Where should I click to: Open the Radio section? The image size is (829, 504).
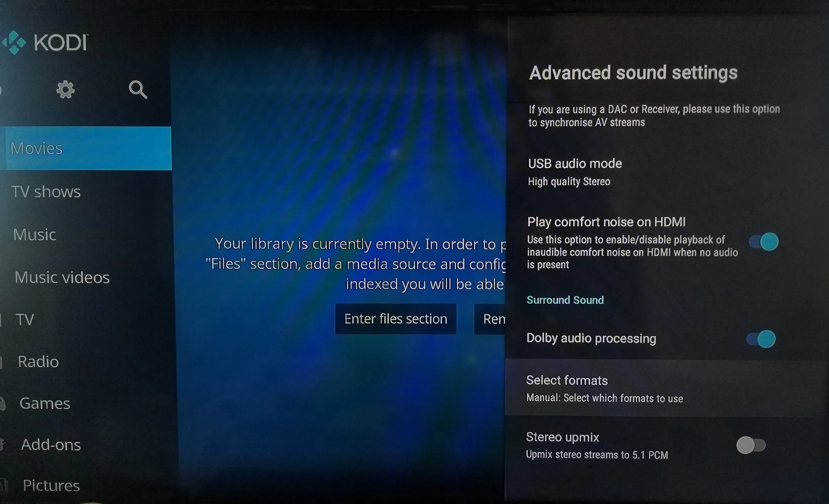[x=38, y=362]
